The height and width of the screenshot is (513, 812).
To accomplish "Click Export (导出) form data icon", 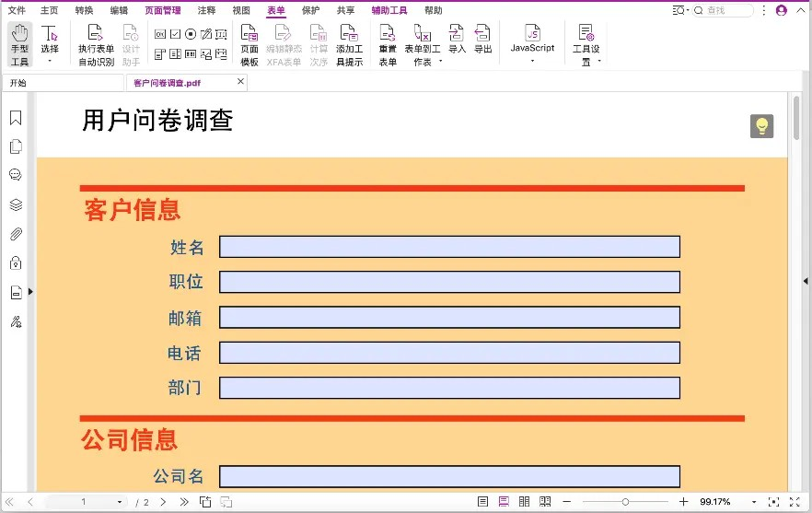I will click(x=482, y=32).
